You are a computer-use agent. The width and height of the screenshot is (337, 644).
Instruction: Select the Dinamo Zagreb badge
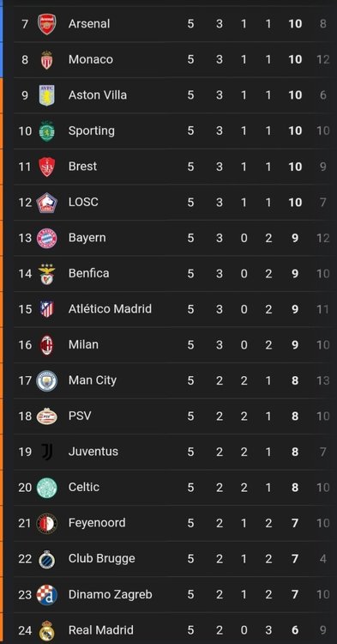click(47, 595)
